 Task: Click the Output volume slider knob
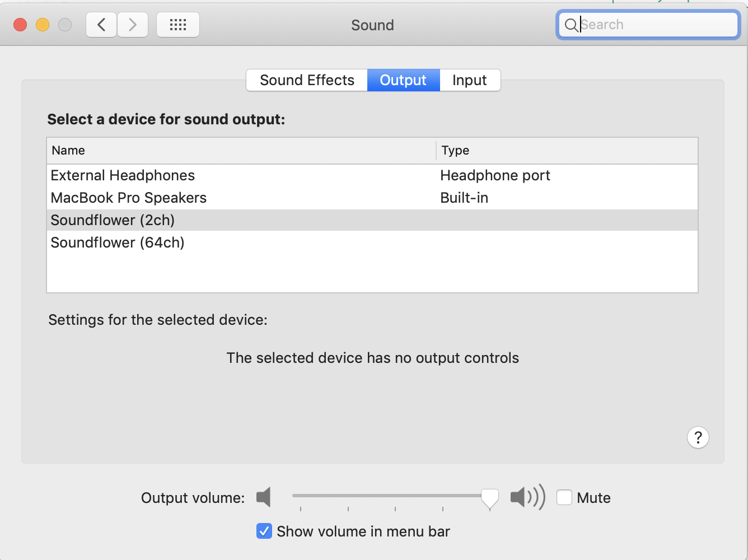pyautogui.click(x=490, y=497)
